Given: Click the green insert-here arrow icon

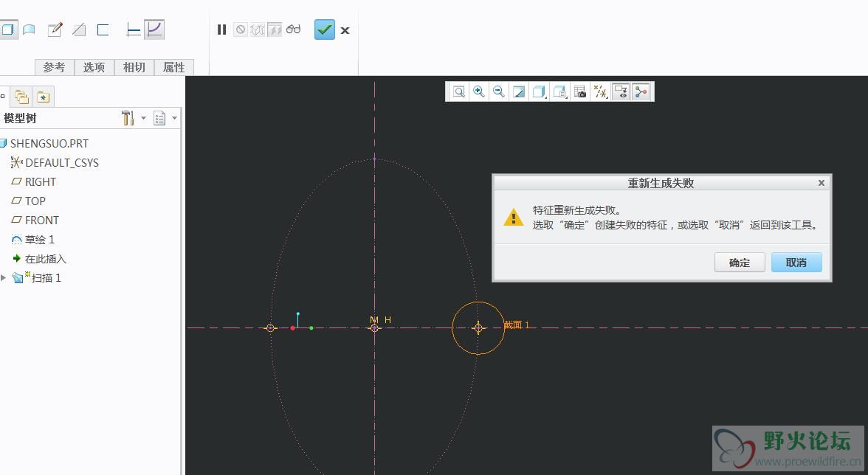Looking at the screenshot, I should pyautogui.click(x=16, y=258).
